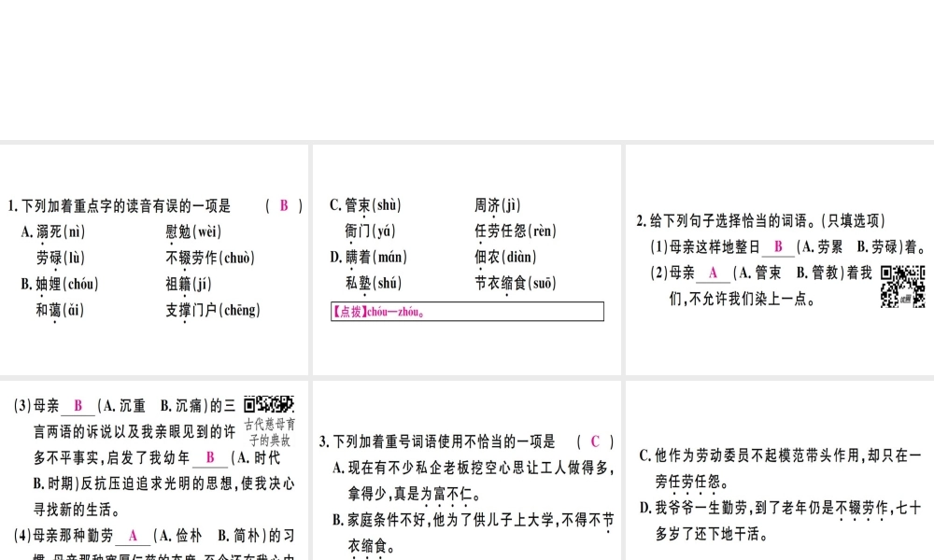The width and height of the screenshot is (934, 560).
Task: Click the entry 任劳任怨(rèn)
Action: (516, 231)
